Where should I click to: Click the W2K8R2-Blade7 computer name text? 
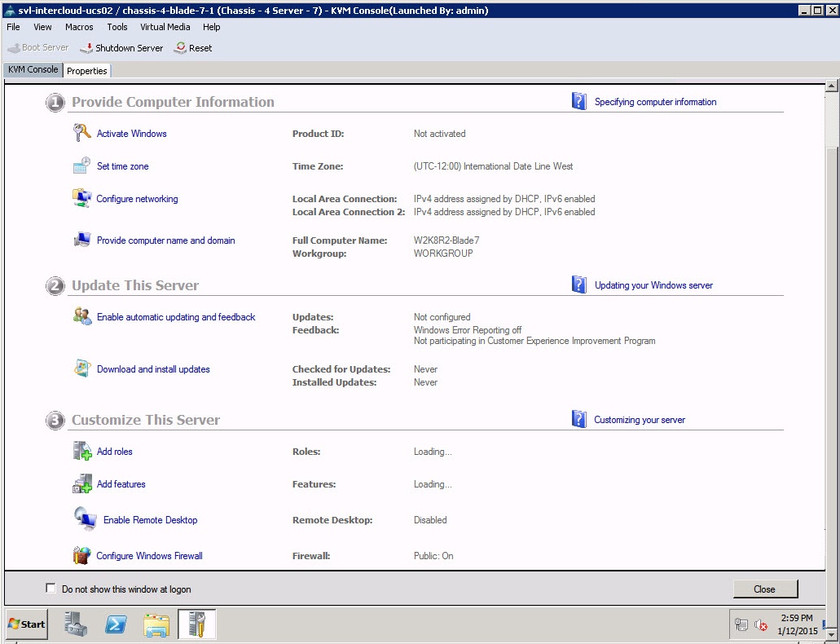pyautogui.click(x=446, y=240)
